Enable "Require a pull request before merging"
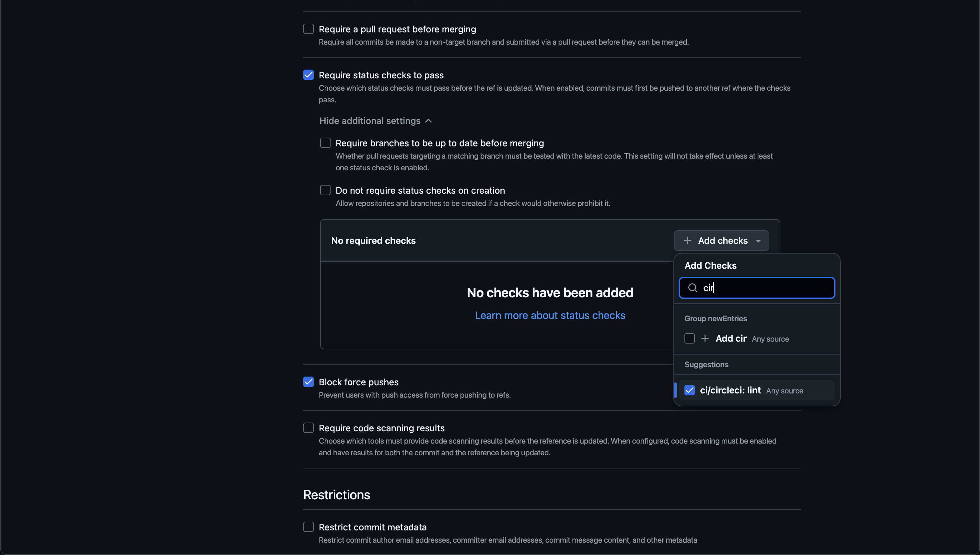This screenshot has height=555, width=980. click(x=308, y=28)
